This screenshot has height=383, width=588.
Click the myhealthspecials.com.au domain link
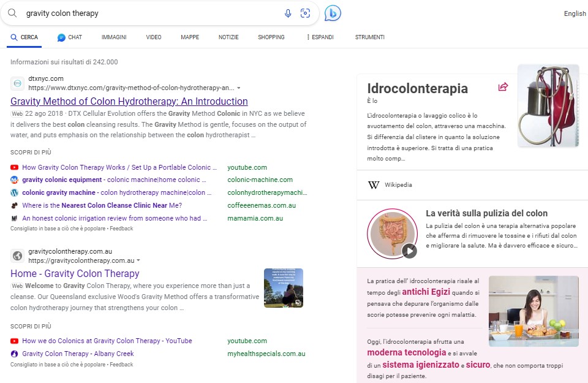(x=266, y=354)
